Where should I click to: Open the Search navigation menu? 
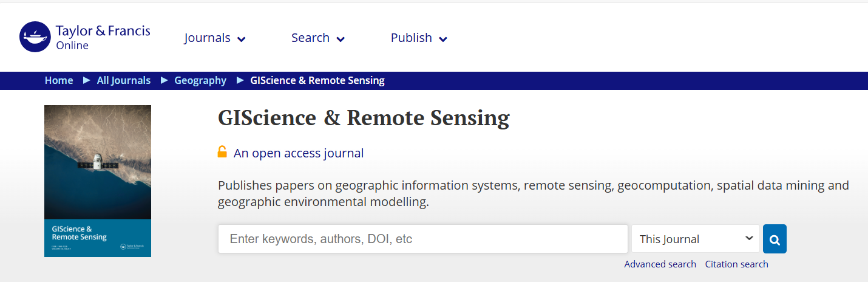click(310, 38)
